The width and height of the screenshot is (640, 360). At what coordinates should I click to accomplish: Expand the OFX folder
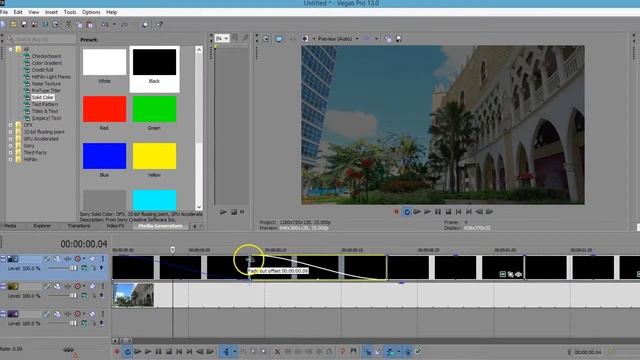(11, 125)
